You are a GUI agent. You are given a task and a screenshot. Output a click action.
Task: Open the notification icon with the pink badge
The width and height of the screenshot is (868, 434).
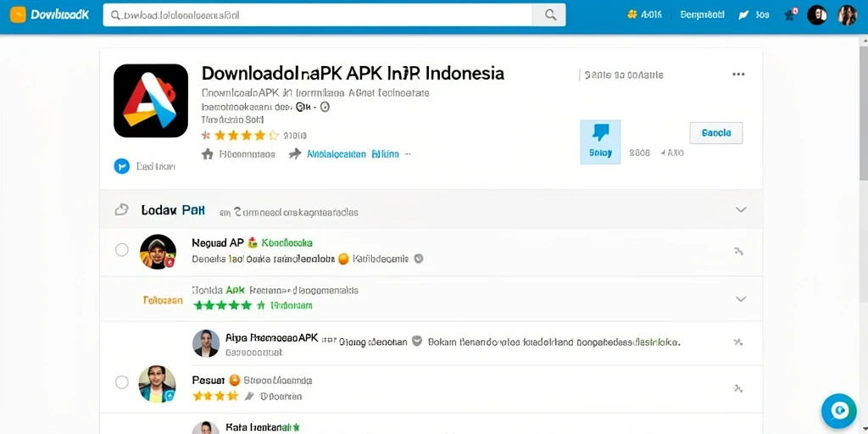click(x=791, y=14)
